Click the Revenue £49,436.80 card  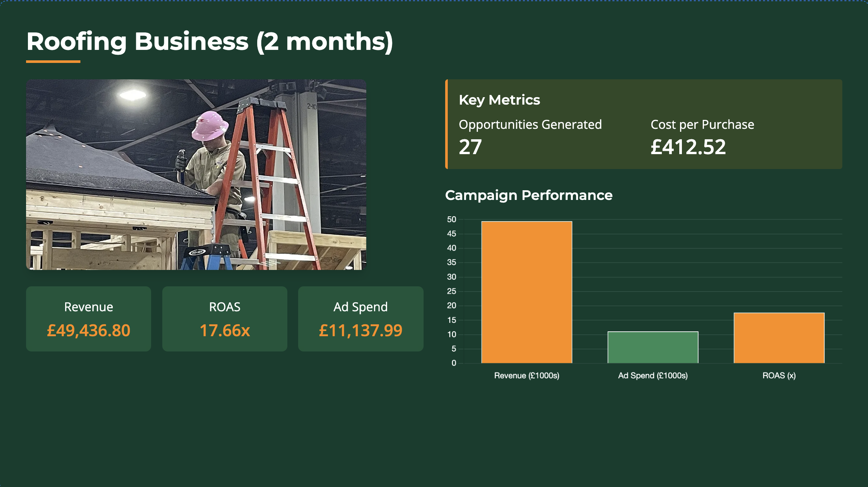click(x=89, y=319)
